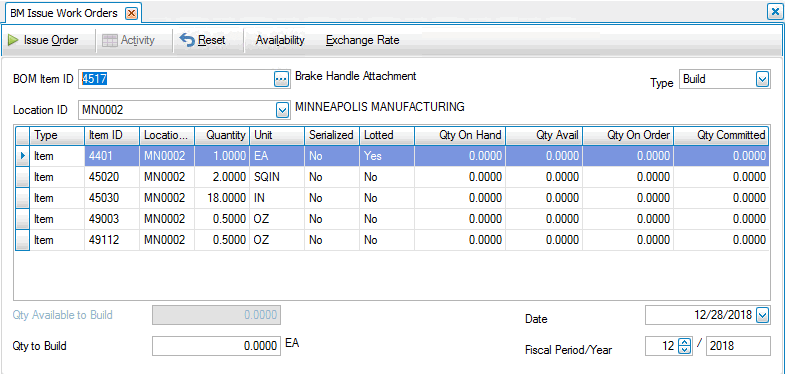Sort by the Type column header
The width and height of the screenshot is (785, 374).
pos(57,135)
